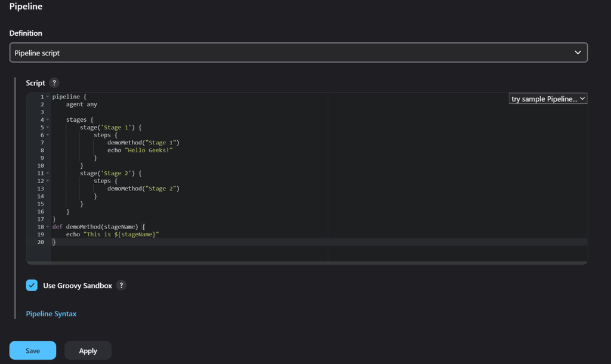This screenshot has width=611, height=364.
Task: Collapse the pipeline block at line 1
Action: coord(48,97)
